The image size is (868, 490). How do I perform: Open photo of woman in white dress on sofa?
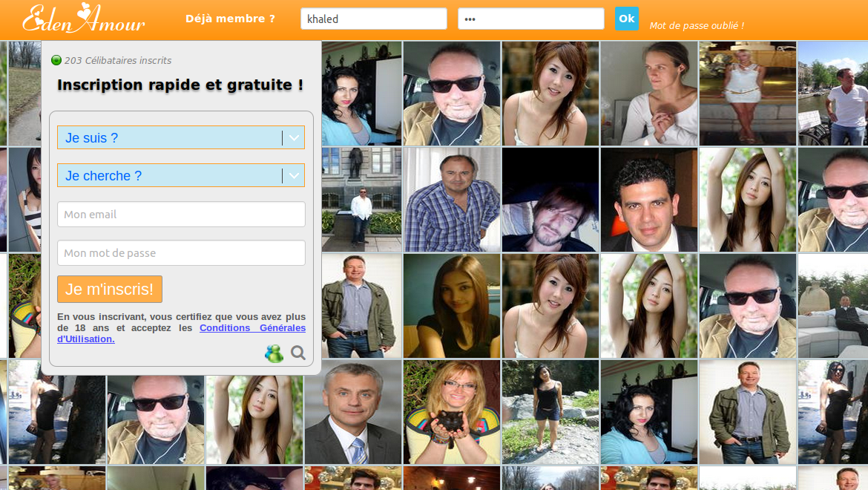point(747,94)
